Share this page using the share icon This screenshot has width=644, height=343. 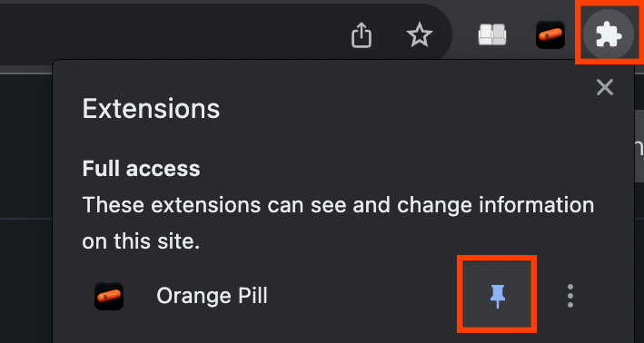362,35
